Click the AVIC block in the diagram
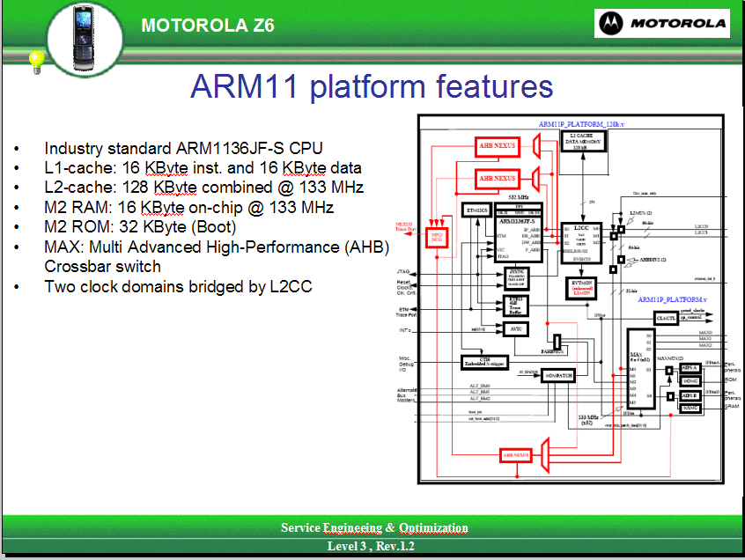This screenshot has width=745, height=560. [515, 328]
